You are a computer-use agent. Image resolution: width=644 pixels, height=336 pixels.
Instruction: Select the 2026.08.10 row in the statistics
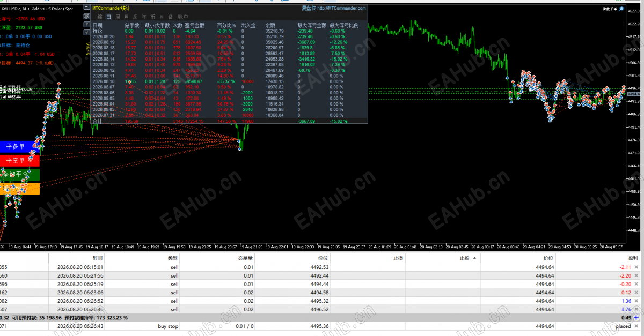pyautogui.click(x=230, y=81)
